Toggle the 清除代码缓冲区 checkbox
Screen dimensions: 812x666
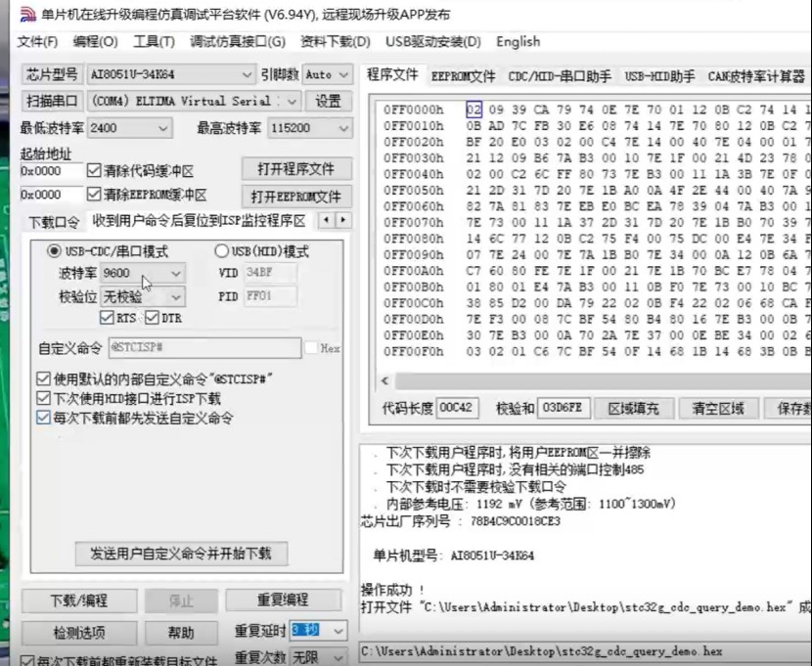(x=94, y=170)
